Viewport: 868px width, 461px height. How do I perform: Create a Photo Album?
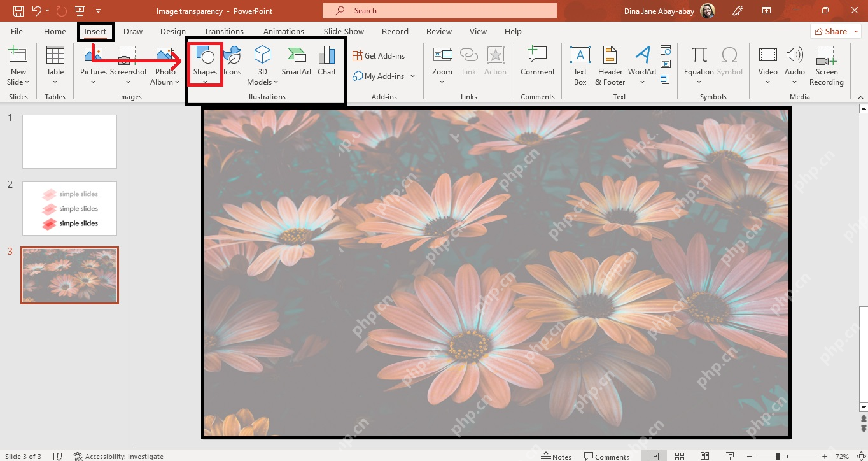(165, 66)
